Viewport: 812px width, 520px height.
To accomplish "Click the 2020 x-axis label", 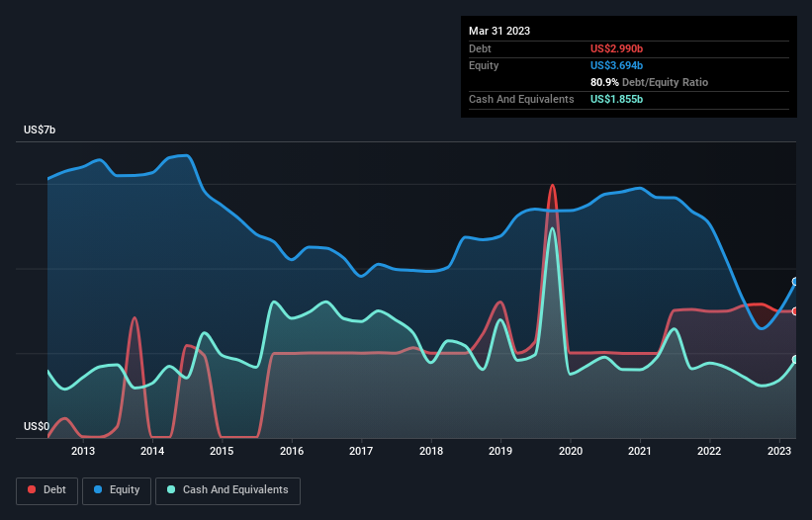I will click(x=570, y=451).
